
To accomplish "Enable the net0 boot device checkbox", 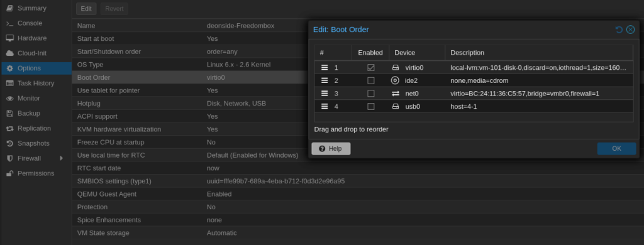I will 371,94.
